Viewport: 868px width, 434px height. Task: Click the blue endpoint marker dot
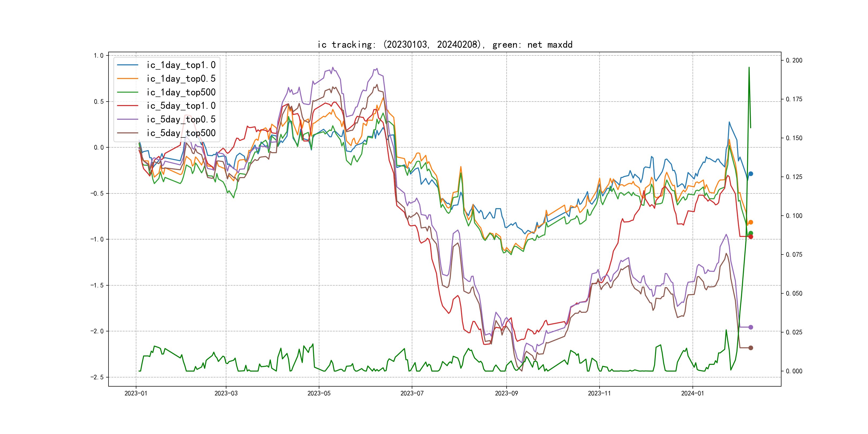pyautogui.click(x=750, y=174)
